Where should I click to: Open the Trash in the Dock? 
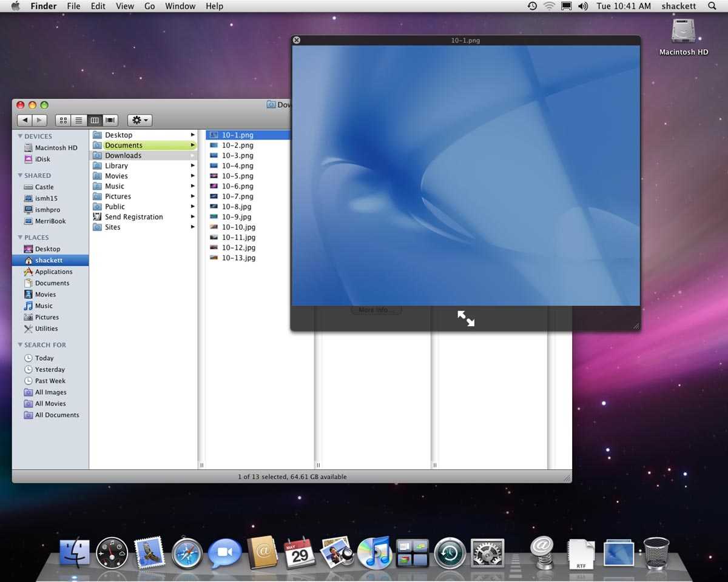(656, 553)
